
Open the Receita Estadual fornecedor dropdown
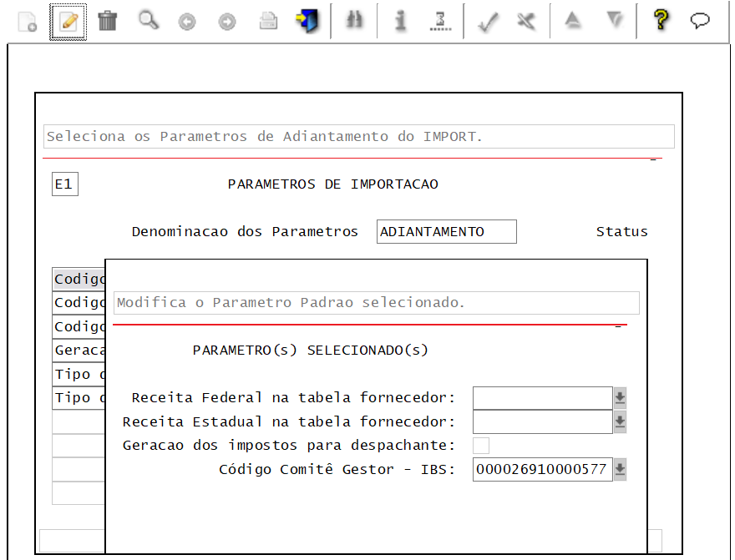coord(619,421)
